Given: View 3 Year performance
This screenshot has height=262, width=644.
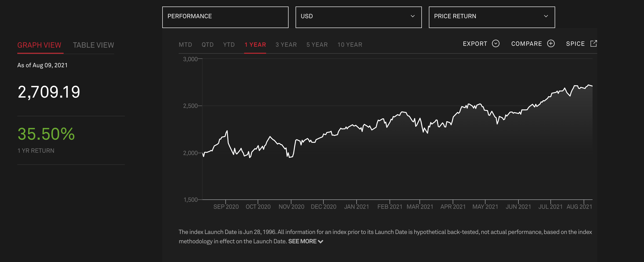Looking at the screenshot, I should [x=286, y=44].
